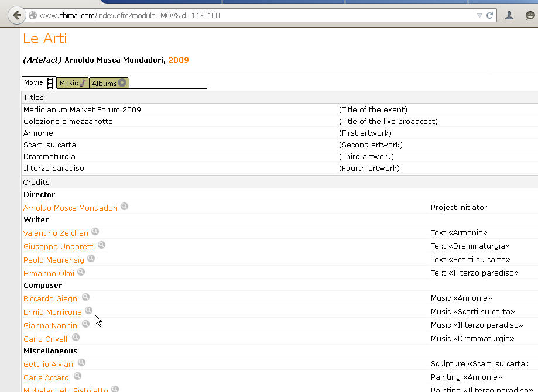This screenshot has height=392, width=538.
Task: Open Giuseppe Ungaretti writer link
Action: click(59, 246)
